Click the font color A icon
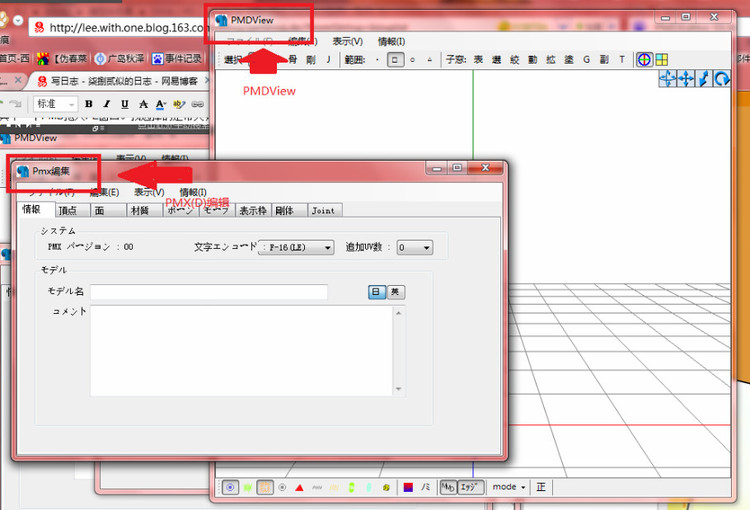The width and height of the screenshot is (750, 510). [x=160, y=104]
